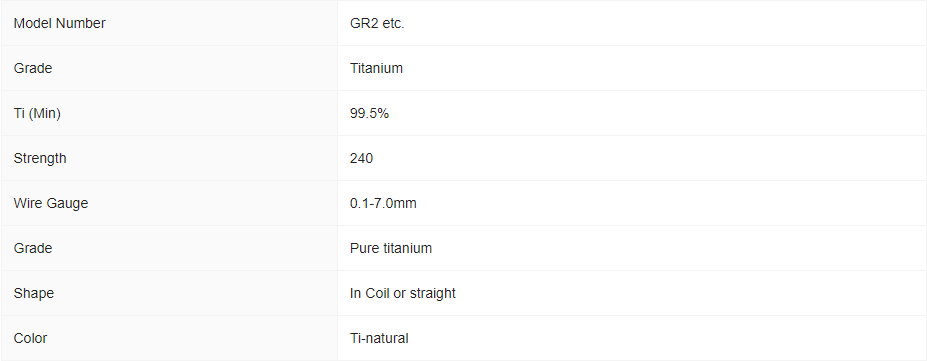Image resolution: width=927 pixels, height=361 pixels.
Task: Click the second Grade label
Action: point(33,248)
